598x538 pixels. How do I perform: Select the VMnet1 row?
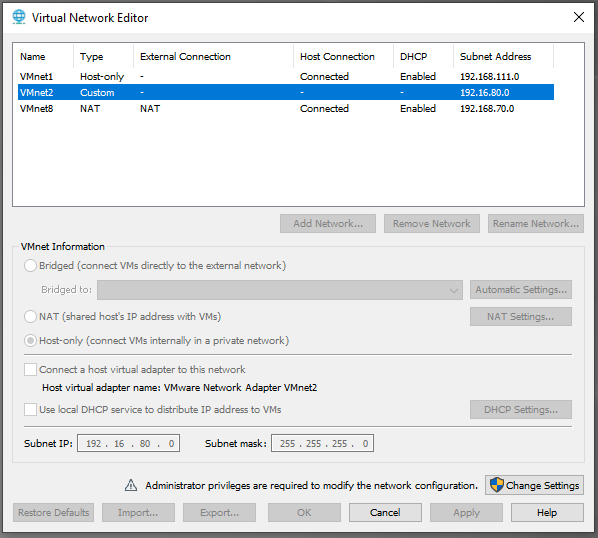286,77
